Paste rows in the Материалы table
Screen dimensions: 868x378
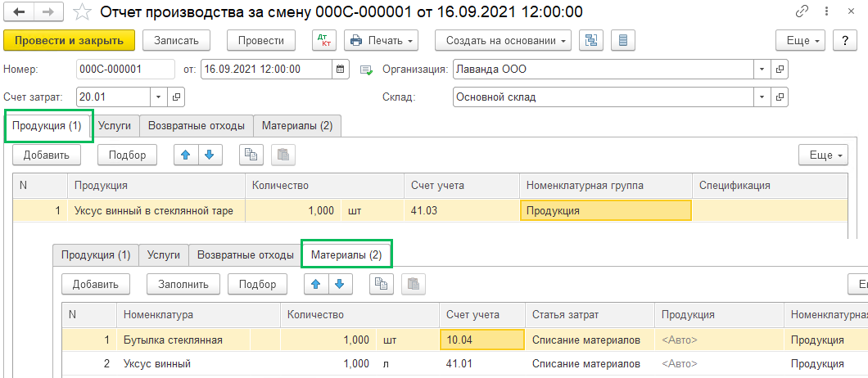(413, 285)
